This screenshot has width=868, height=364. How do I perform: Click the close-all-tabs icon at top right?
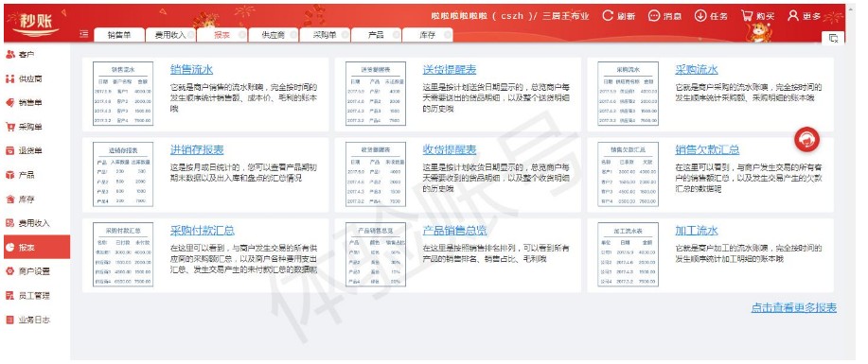pyautogui.click(x=833, y=38)
